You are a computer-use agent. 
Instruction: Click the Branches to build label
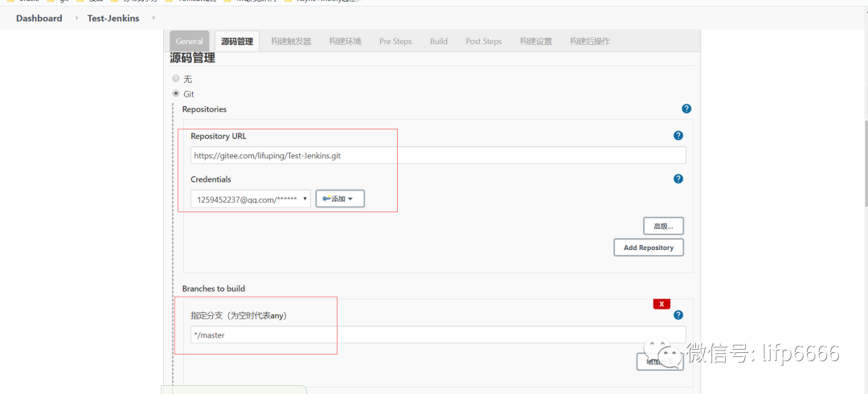214,289
